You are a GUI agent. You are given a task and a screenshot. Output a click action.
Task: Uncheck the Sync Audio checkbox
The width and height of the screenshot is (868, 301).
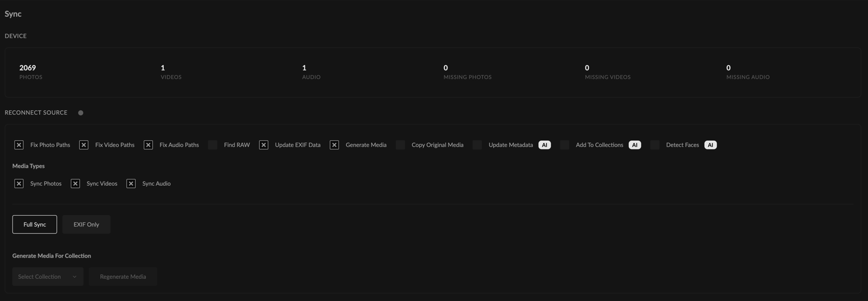click(131, 184)
